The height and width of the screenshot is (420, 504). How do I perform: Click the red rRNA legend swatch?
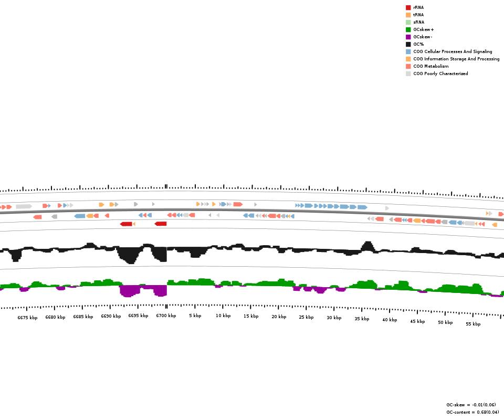(408, 7)
